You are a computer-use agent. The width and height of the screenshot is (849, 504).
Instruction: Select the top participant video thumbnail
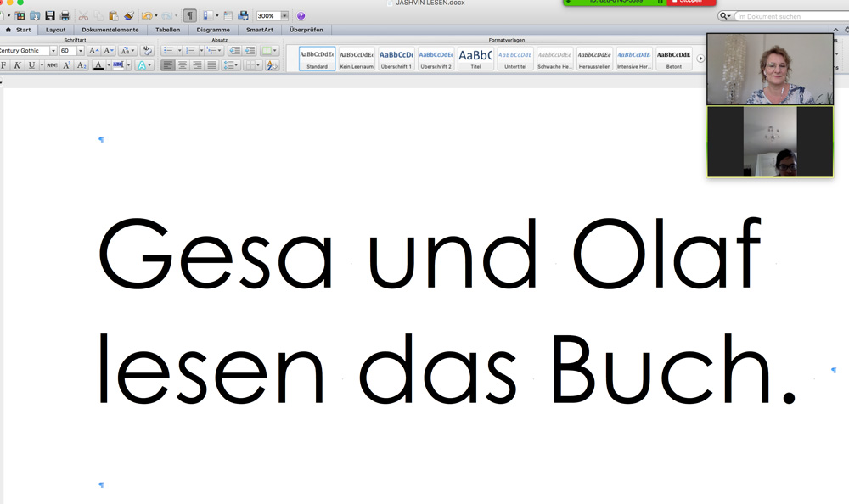tap(770, 70)
